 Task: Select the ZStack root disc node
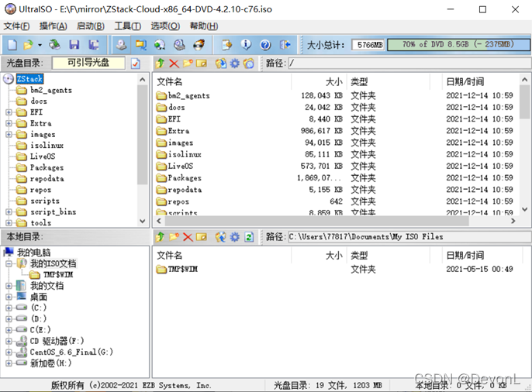(x=29, y=79)
